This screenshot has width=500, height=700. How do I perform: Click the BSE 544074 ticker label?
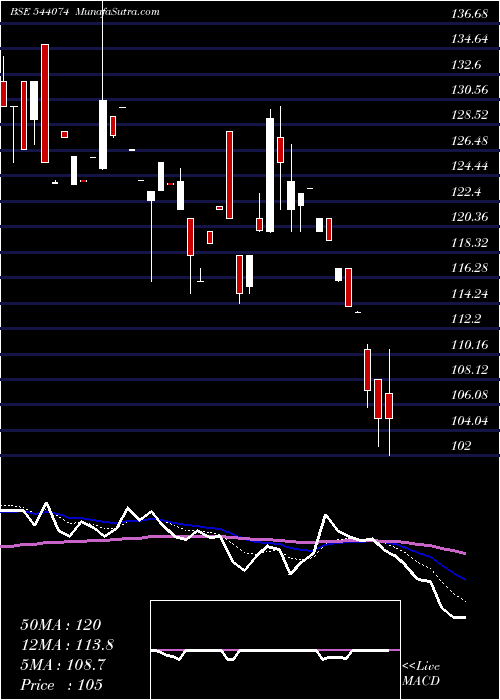tap(39, 12)
